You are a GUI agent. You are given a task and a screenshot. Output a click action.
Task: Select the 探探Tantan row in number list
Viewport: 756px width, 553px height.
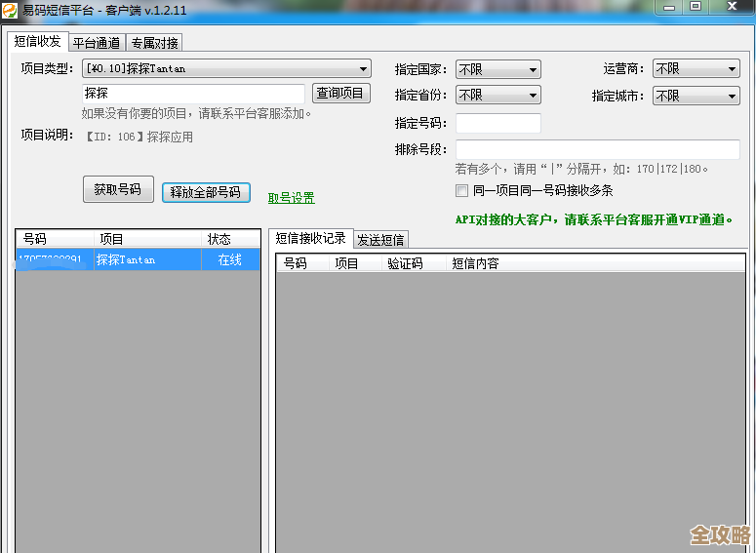click(x=139, y=259)
